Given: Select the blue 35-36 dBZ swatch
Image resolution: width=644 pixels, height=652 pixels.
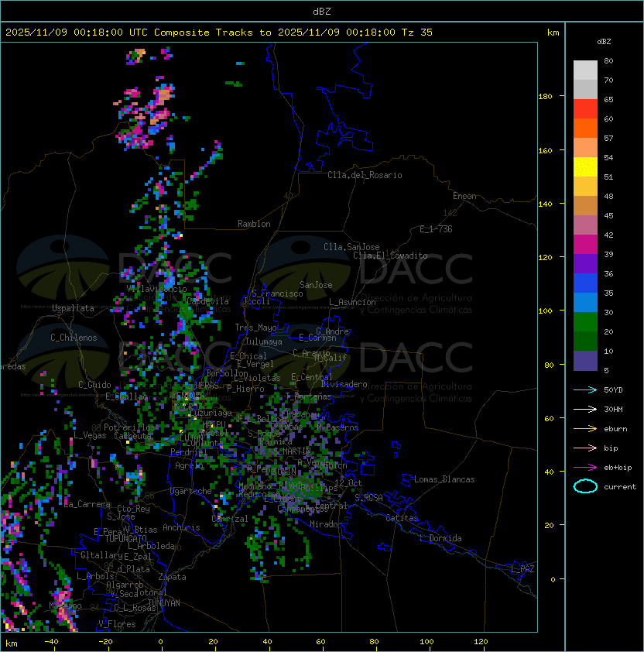Looking at the screenshot, I should click(x=585, y=283).
